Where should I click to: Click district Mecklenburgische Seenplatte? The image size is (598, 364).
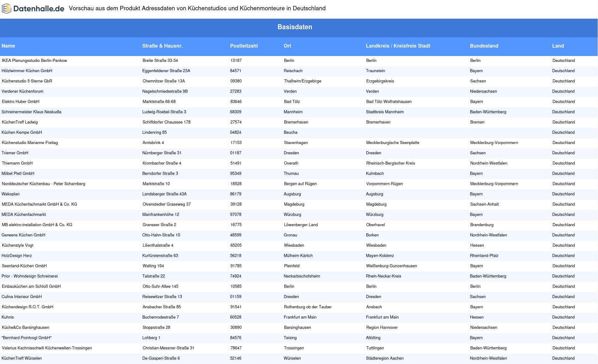pyautogui.click(x=393, y=143)
